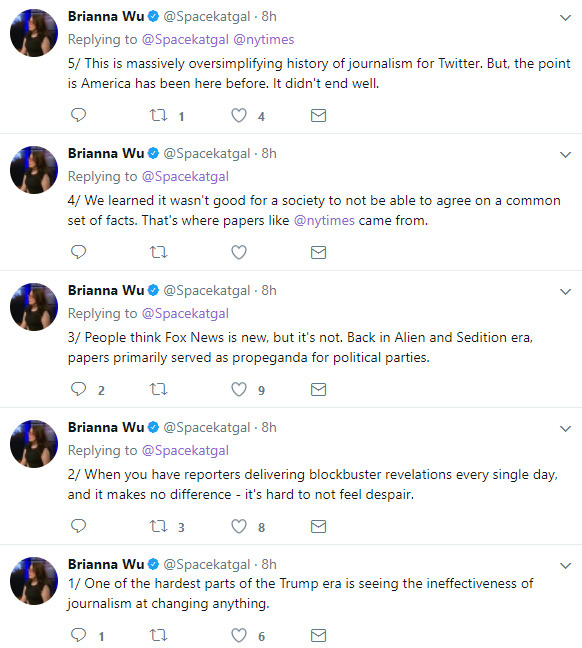Open the options chevron on the 5/ tweet
582x648 pixels.
565,18
